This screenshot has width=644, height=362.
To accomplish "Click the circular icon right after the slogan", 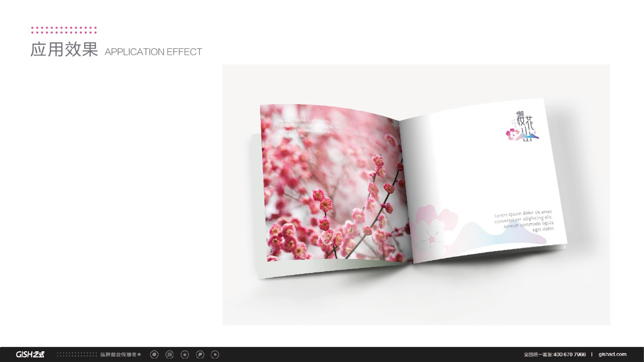I will [x=155, y=354].
